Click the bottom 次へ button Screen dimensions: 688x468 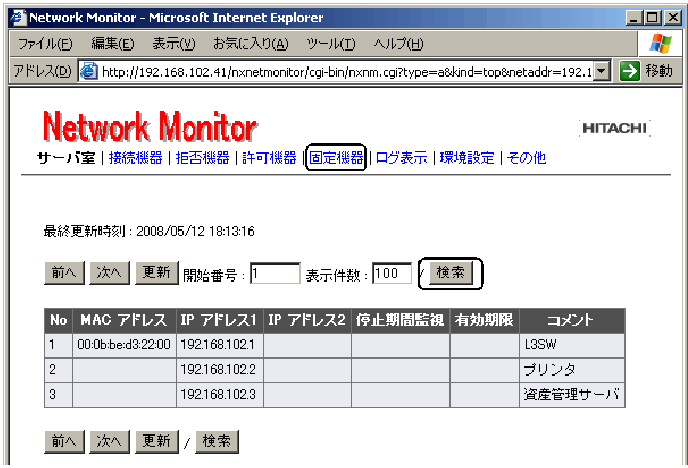coord(109,442)
